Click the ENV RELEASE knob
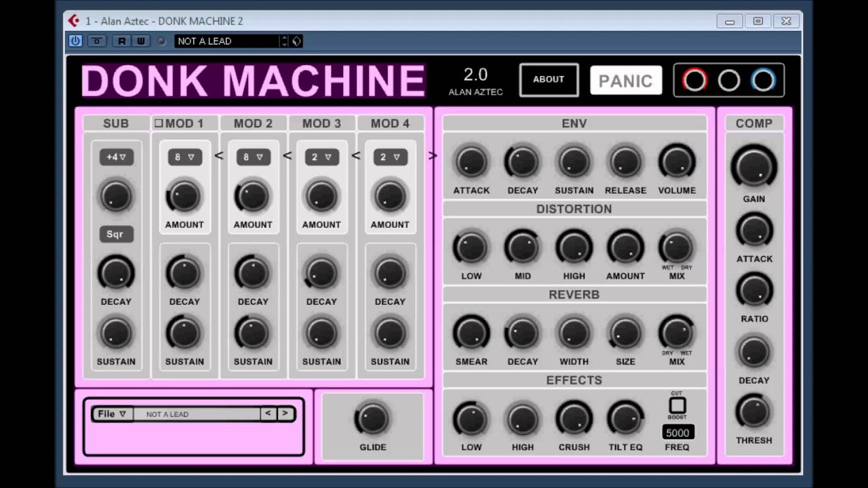The height and width of the screenshot is (488, 868). tap(625, 162)
